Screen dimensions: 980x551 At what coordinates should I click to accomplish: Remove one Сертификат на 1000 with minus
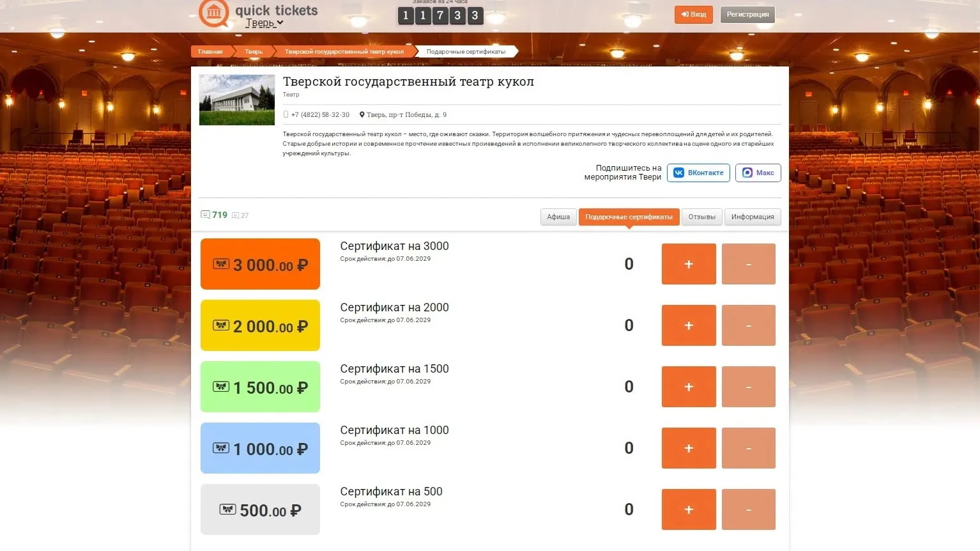click(x=749, y=448)
